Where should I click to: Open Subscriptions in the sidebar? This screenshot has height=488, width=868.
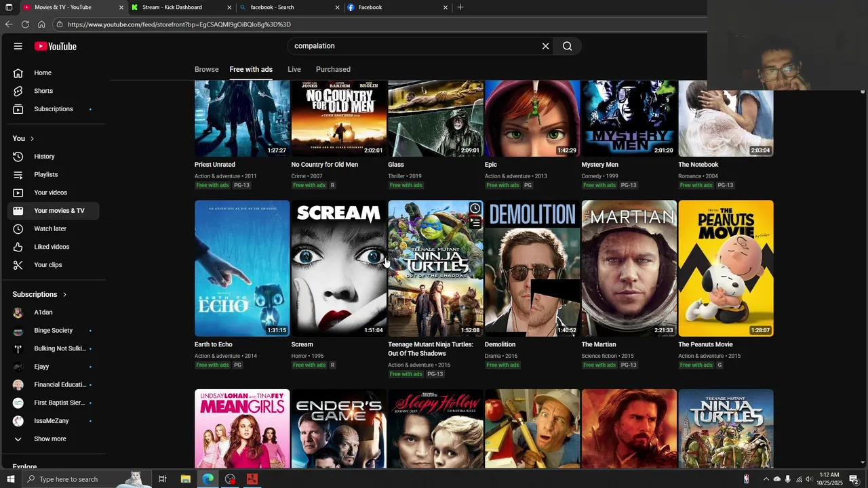click(x=54, y=109)
